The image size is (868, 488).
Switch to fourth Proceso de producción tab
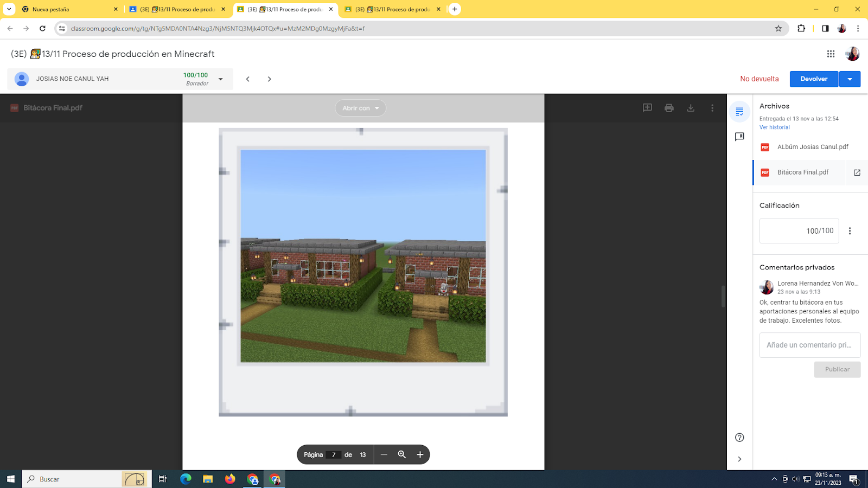point(393,9)
